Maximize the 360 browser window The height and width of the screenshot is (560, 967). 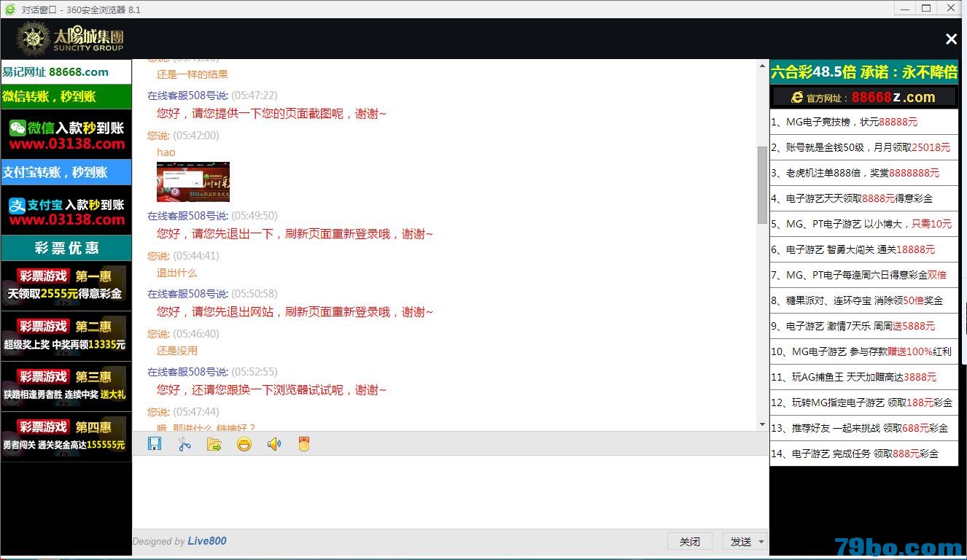926,9
